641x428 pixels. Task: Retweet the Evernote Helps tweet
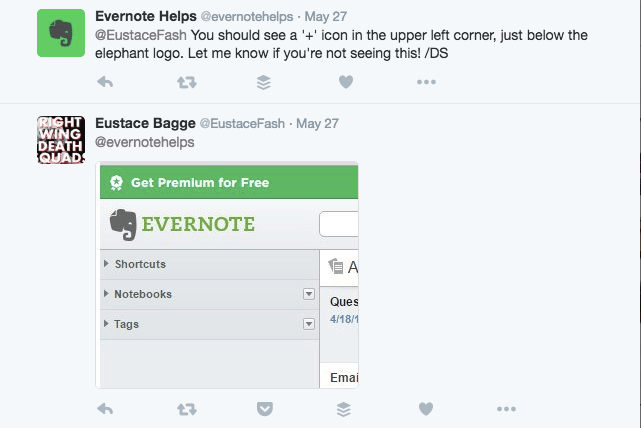[x=187, y=83]
